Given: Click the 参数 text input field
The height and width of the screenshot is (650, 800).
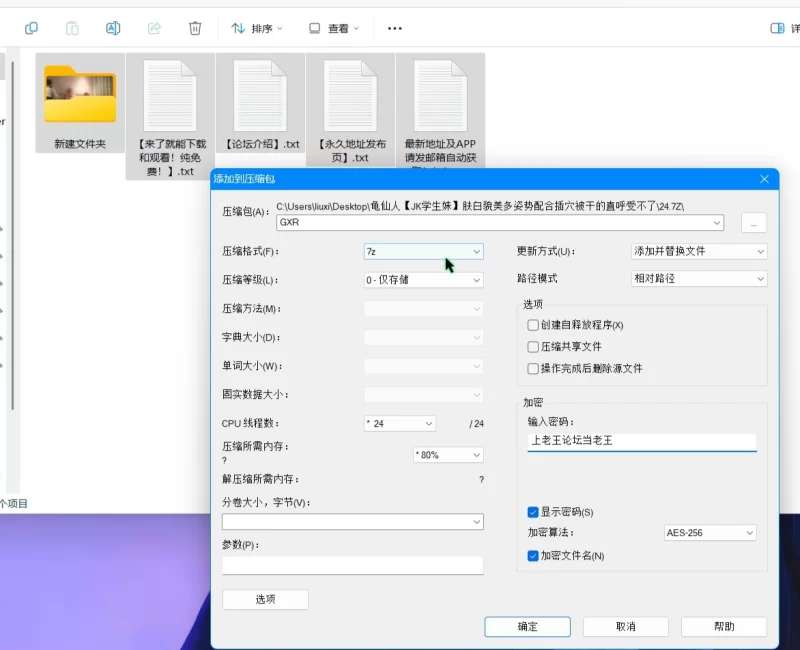Looking at the screenshot, I should pos(352,565).
